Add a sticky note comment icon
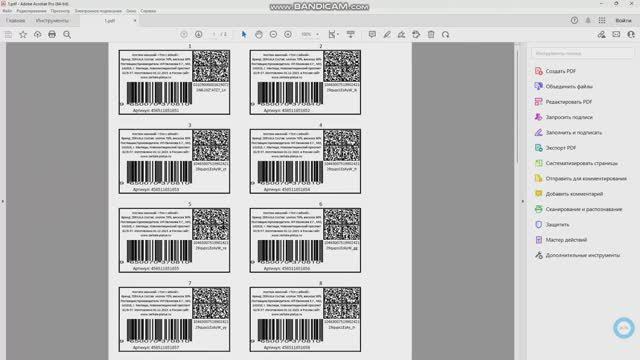Screen dimensions: 640x360 (x=372, y=35)
